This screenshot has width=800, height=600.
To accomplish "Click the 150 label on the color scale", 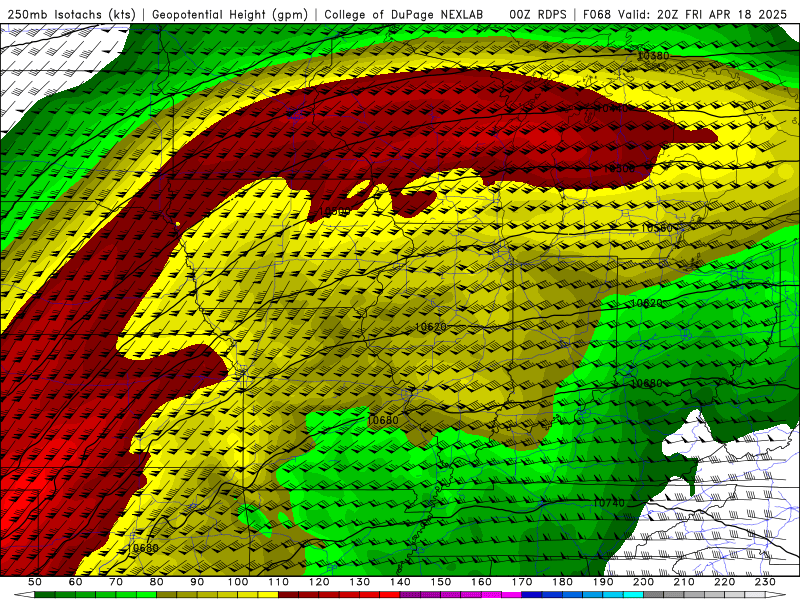I will pyautogui.click(x=441, y=582).
